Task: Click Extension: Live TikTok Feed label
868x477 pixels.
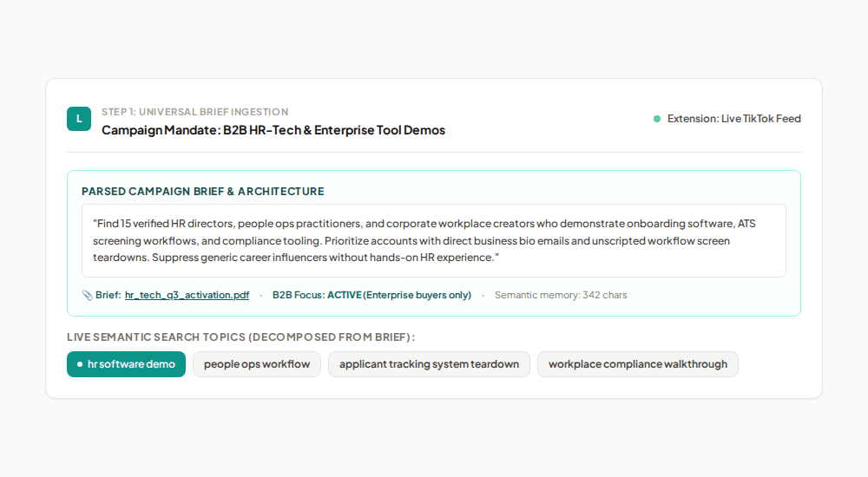Action: coord(734,119)
